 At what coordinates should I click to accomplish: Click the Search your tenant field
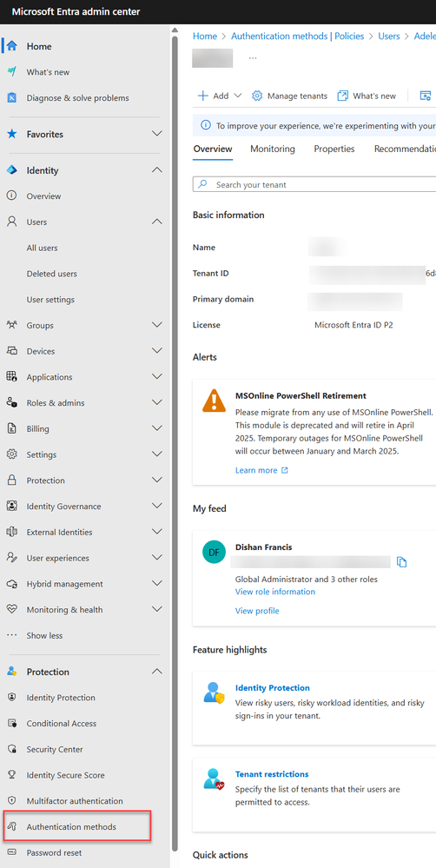pyautogui.click(x=314, y=185)
